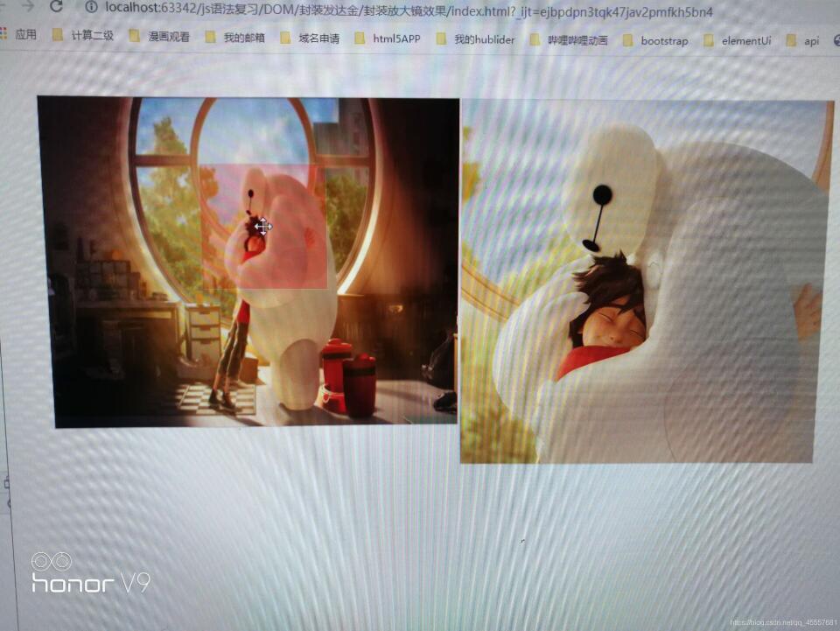
Task: Open the elementUi bookmark folder
Action: (x=737, y=41)
